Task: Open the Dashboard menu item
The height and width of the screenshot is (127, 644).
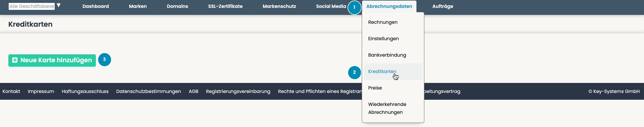Action: click(96, 6)
